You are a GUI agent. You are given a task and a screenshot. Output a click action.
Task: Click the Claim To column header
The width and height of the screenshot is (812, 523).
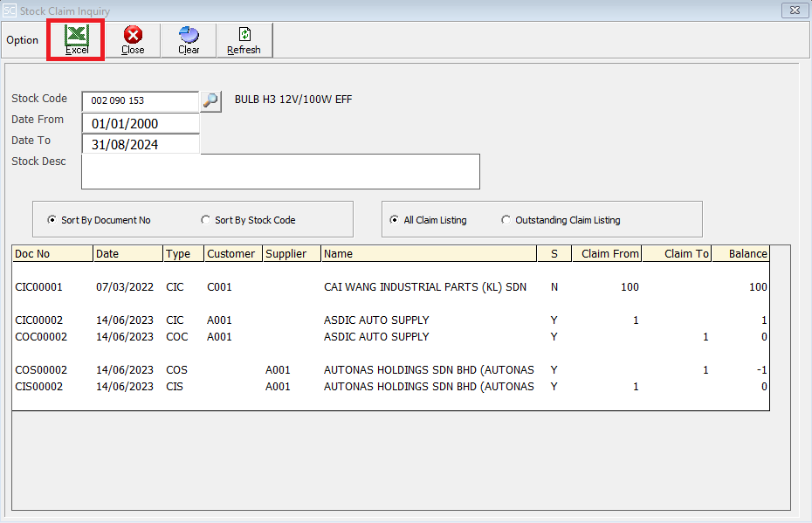(677, 254)
